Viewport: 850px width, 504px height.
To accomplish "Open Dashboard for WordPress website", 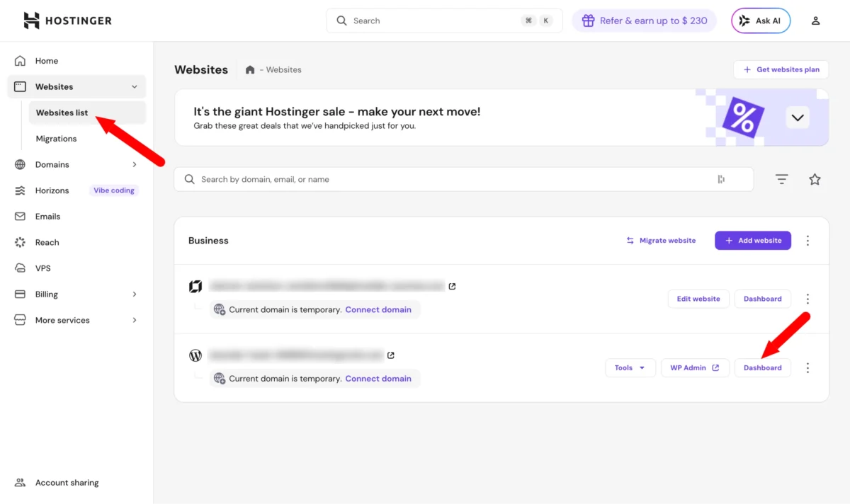I will (x=763, y=368).
